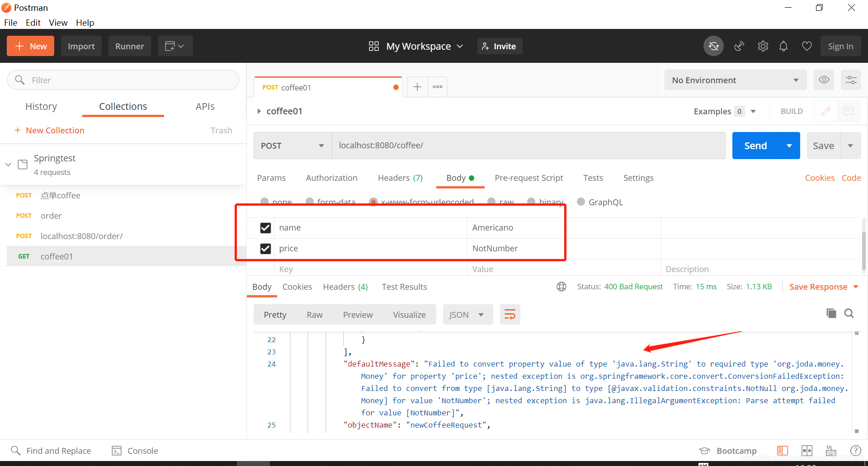Open the keyboard shortcuts icon
This screenshot has width=868, height=466.
coord(831,451)
